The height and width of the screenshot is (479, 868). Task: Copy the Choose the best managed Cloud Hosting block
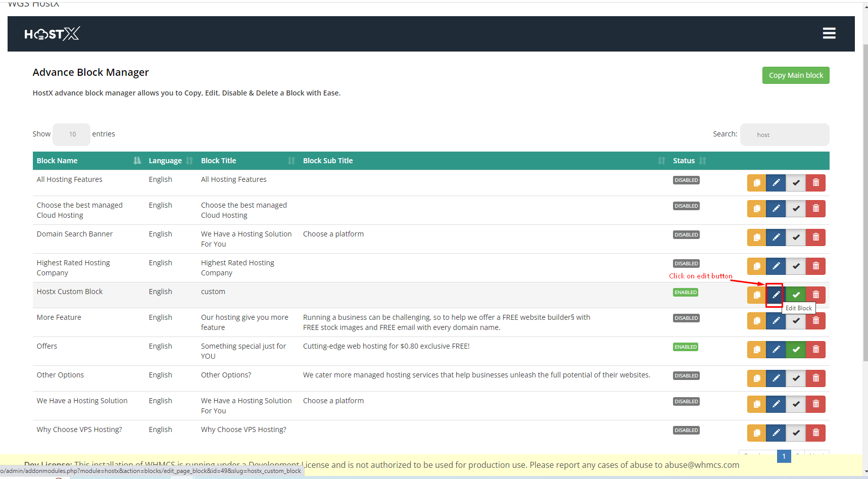coord(756,209)
